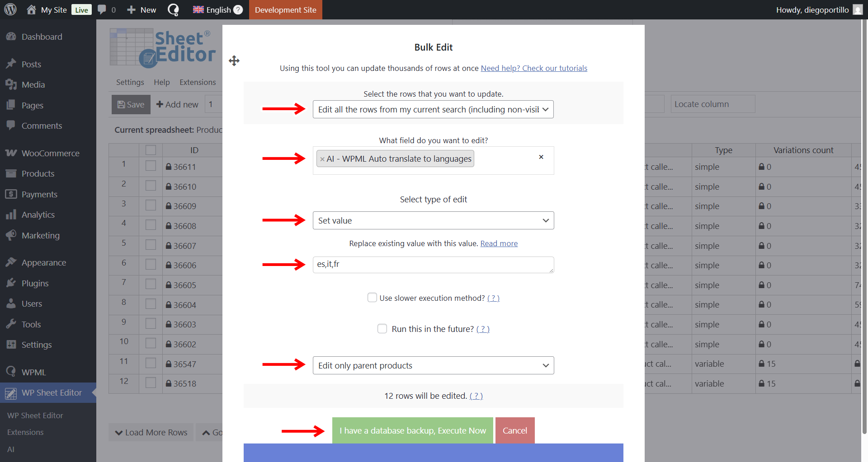Image resolution: width=868 pixels, height=462 pixels.
Task: Tick the Run this in the future checkbox
Action: [382, 329]
